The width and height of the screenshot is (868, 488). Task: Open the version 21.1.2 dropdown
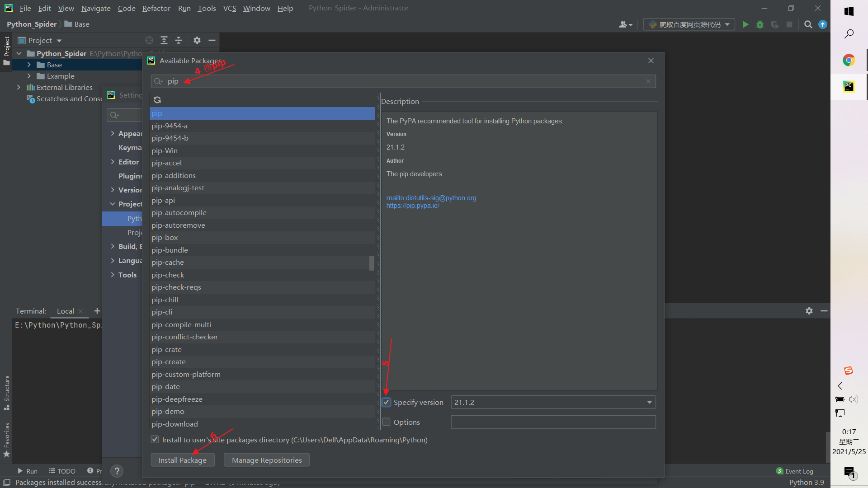pos(649,402)
